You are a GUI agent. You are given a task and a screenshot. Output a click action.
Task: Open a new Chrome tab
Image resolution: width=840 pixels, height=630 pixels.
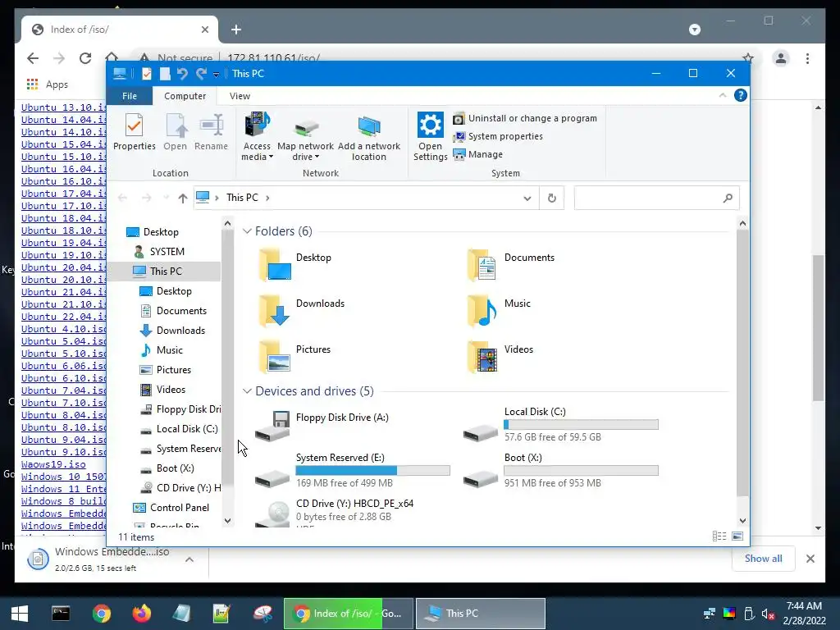pyautogui.click(x=236, y=30)
